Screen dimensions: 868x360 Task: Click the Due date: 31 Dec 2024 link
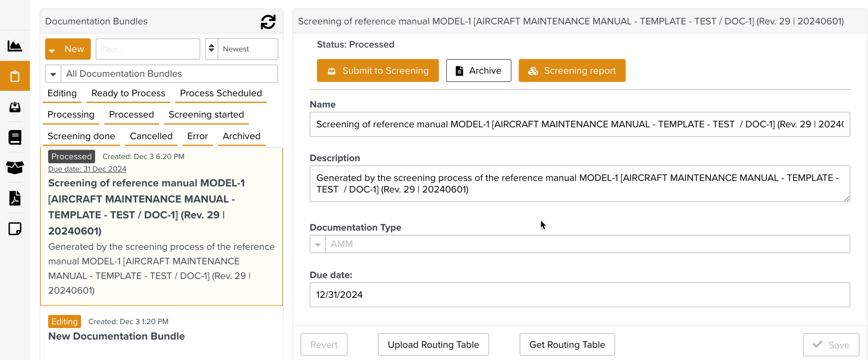(87, 169)
